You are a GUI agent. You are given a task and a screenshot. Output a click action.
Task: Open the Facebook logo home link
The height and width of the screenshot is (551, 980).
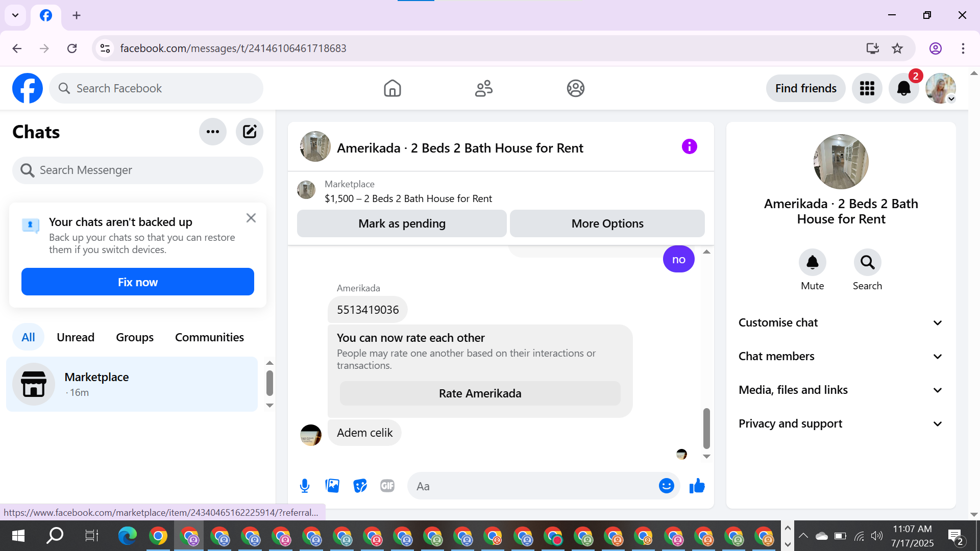pos(28,88)
